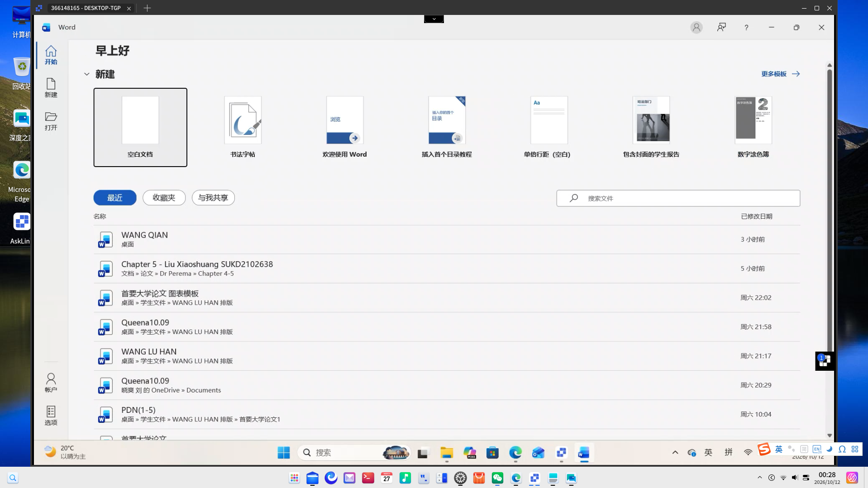Open File Explorer in remote taskbar
This screenshot has width=868, height=488.
(447, 452)
